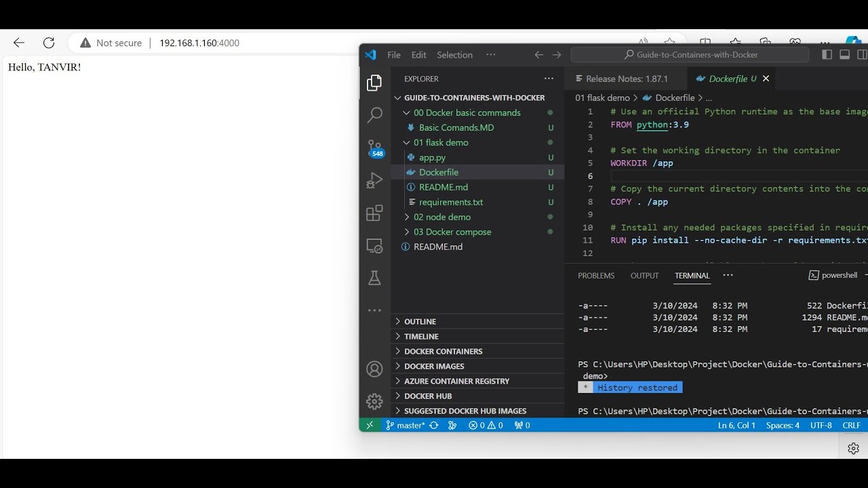The image size is (868, 488).
Task: Click browser address bar 192.168.1.160:4000
Action: [x=199, y=43]
